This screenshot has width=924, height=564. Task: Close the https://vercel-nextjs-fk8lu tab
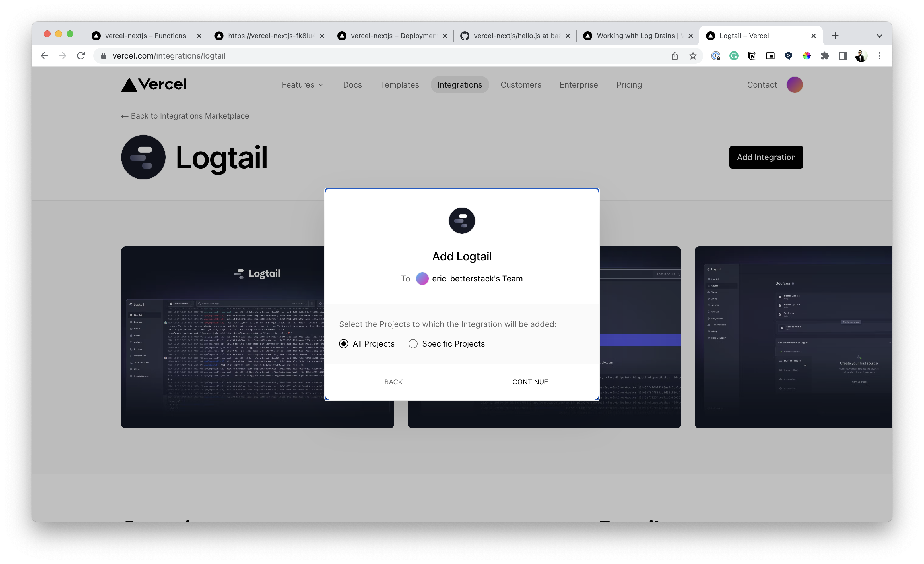point(322,36)
